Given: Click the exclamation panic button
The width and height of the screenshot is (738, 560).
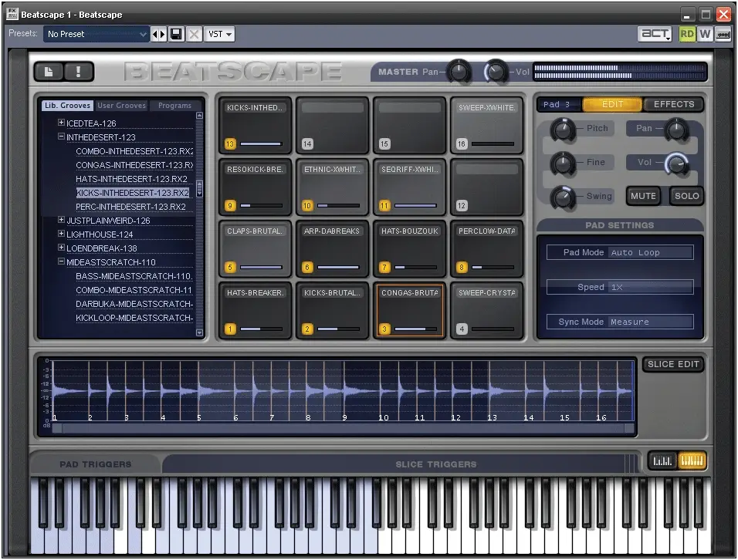Looking at the screenshot, I should pyautogui.click(x=79, y=72).
